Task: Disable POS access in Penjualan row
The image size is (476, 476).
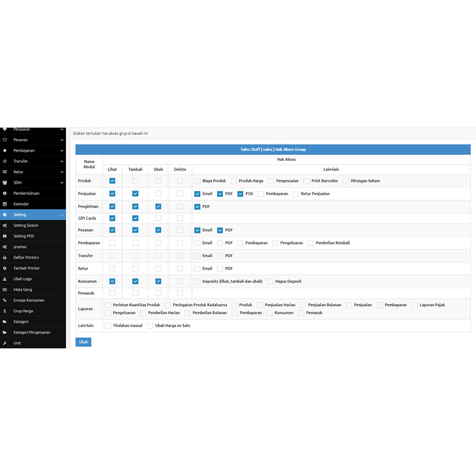Action: tap(240, 194)
